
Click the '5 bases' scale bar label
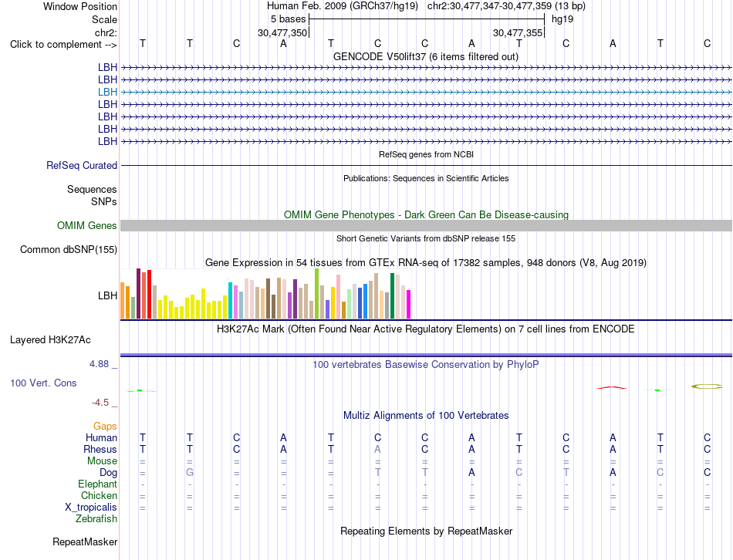(x=288, y=19)
